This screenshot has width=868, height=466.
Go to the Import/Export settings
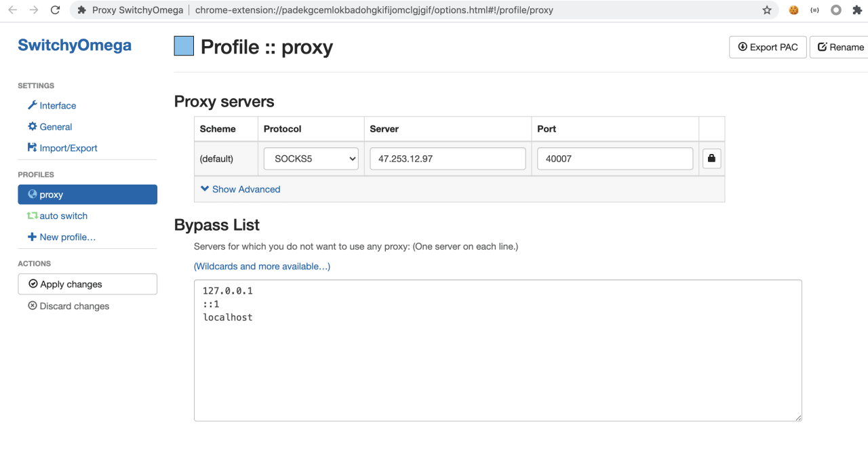click(62, 148)
